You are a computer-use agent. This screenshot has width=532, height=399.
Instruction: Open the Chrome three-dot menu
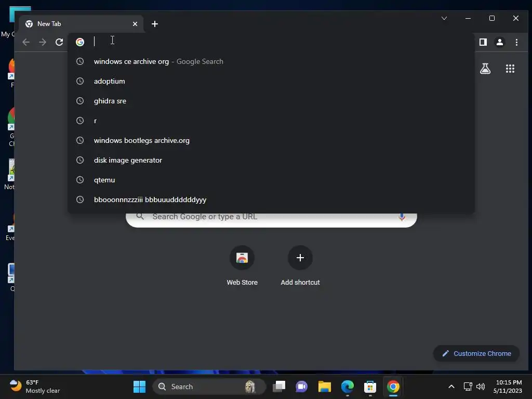pos(516,42)
